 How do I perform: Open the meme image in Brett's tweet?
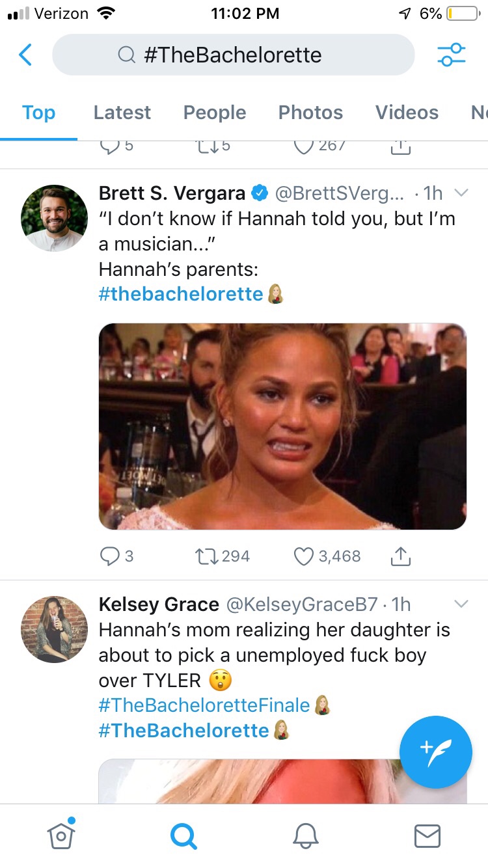(x=282, y=426)
